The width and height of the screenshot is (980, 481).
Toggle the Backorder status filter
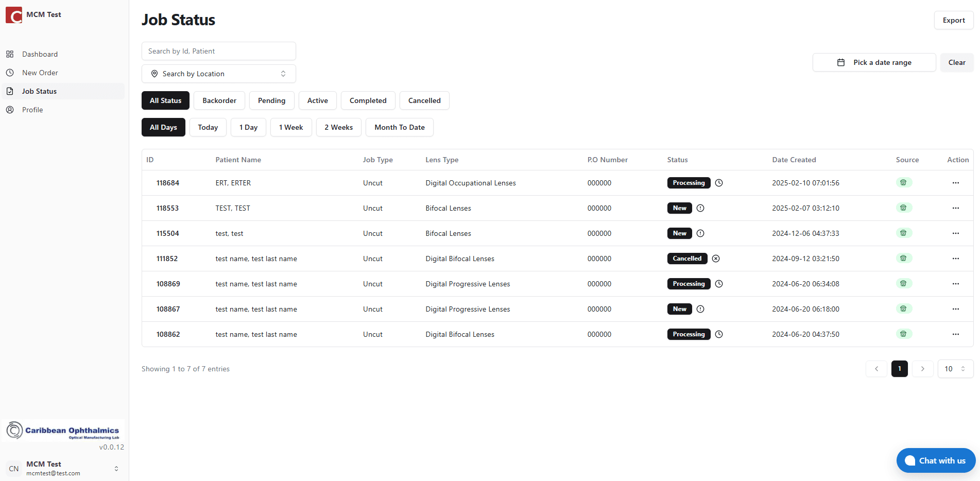coord(219,100)
